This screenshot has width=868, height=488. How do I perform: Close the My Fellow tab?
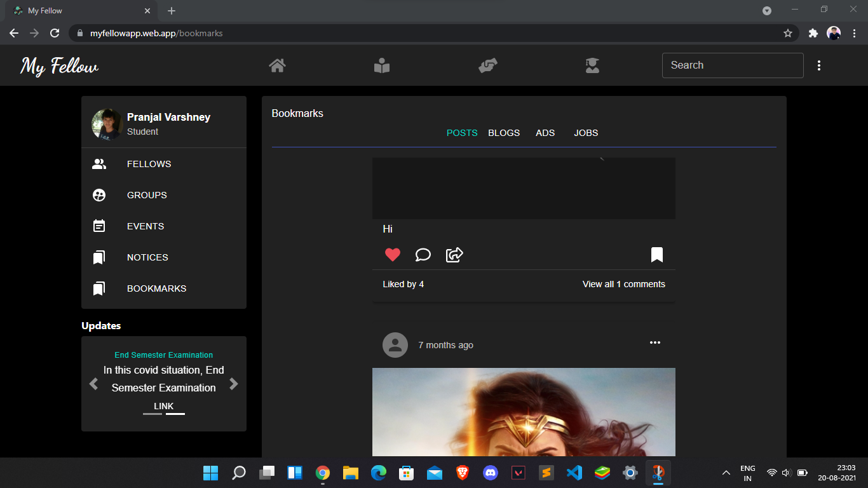(x=147, y=11)
